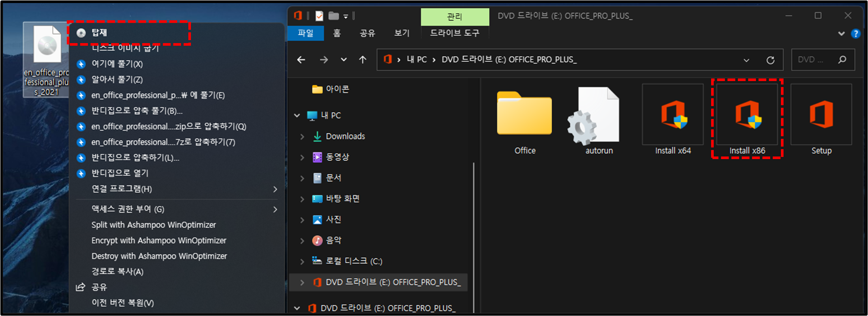Open the recent locations dropdown

point(343,59)
